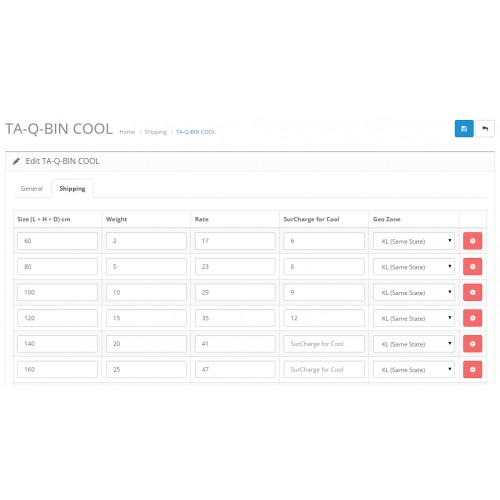Click empty SurCharge field in size 140 row
This screenshot has width=500, height=500.
tap(324, 344)
